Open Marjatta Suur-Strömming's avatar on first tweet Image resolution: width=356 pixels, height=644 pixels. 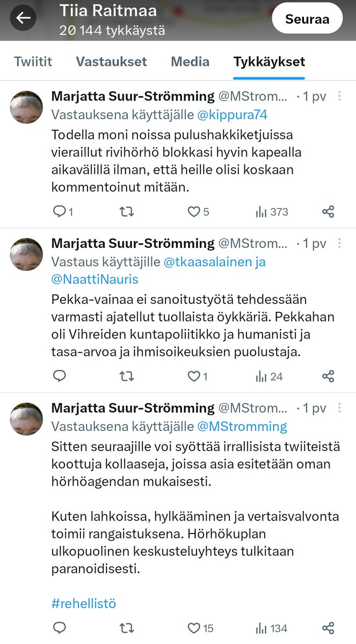click(x=26, y=107)
